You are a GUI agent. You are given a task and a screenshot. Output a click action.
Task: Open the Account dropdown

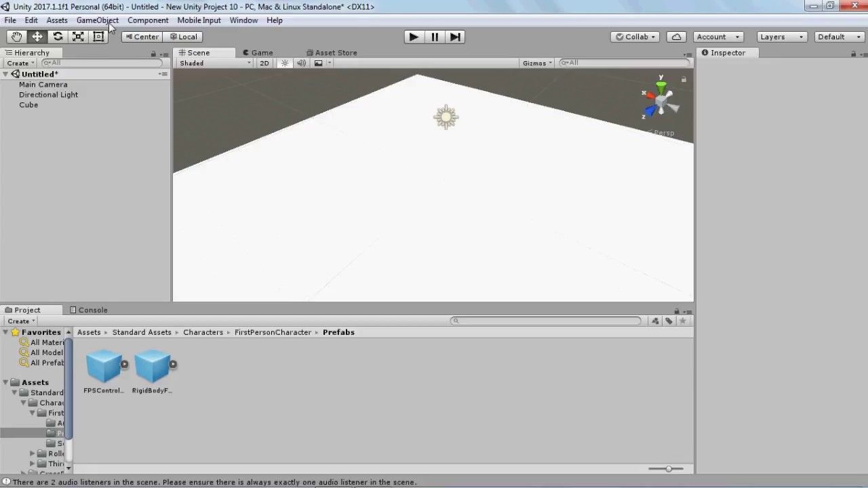[718, 37]
